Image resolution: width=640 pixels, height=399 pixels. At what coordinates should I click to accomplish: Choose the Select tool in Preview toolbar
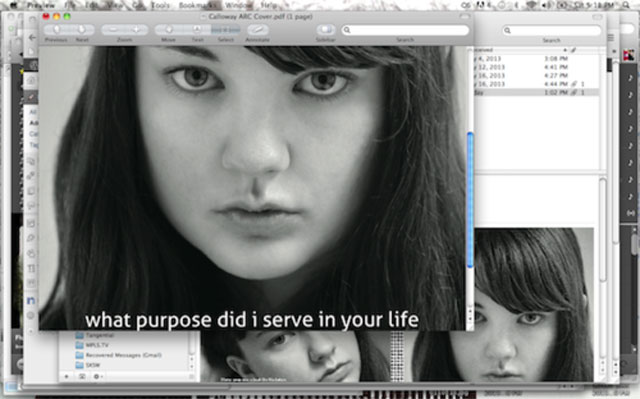(225, 30)
